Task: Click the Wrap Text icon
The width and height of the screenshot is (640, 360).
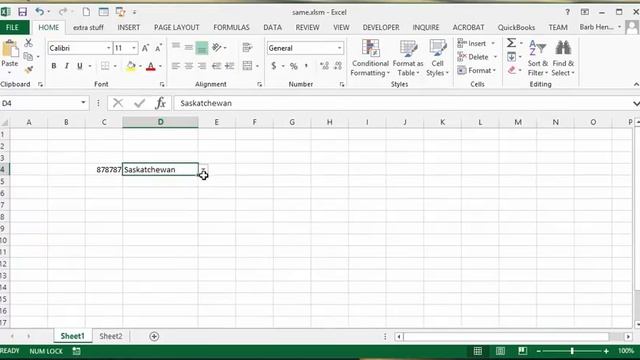Action: (247, 47)
